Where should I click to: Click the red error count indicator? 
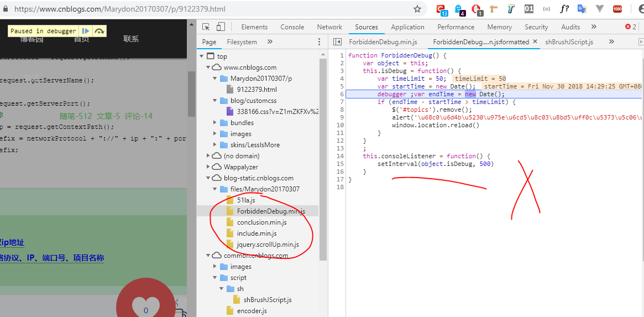click(x=630, y=27)
